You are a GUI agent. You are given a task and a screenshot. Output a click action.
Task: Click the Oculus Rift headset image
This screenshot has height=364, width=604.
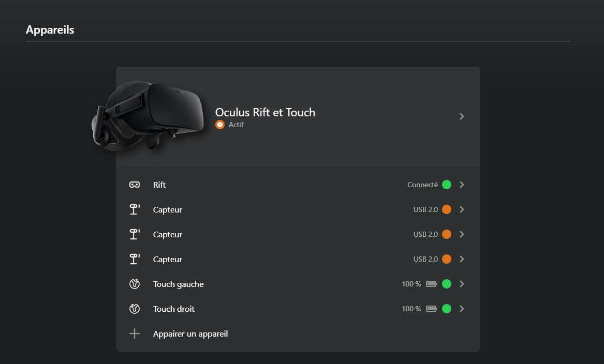click(x=148, y=115)
